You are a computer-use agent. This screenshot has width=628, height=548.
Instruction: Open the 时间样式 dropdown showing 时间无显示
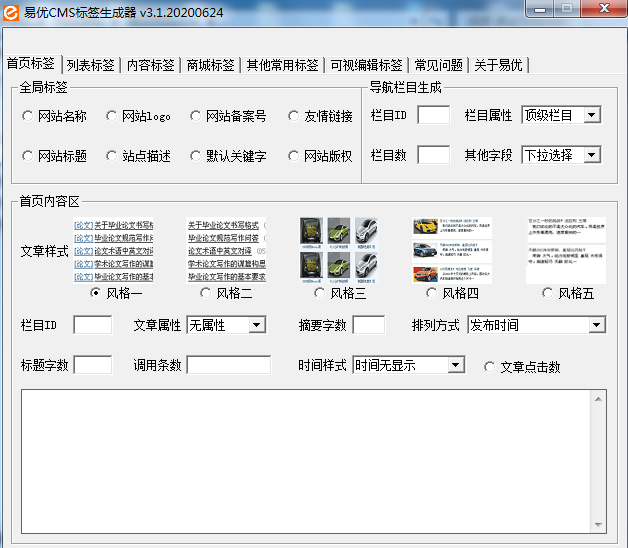tap(409, 365)
